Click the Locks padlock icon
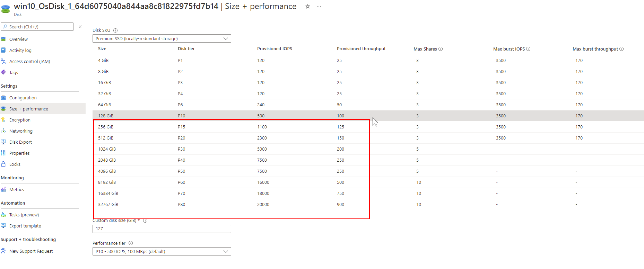Viewport: 644px width, 269px height. tap(3, 164)
